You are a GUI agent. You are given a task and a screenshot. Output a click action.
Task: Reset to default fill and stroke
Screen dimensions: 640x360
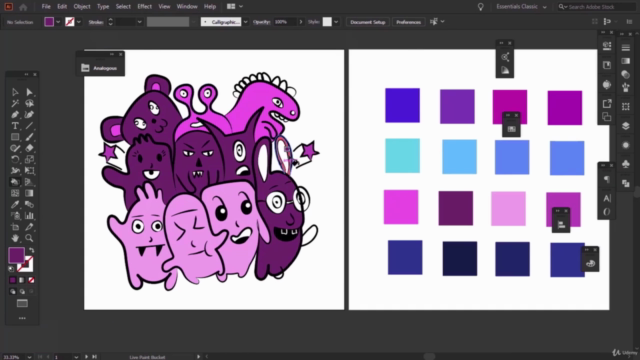(11, 269)
